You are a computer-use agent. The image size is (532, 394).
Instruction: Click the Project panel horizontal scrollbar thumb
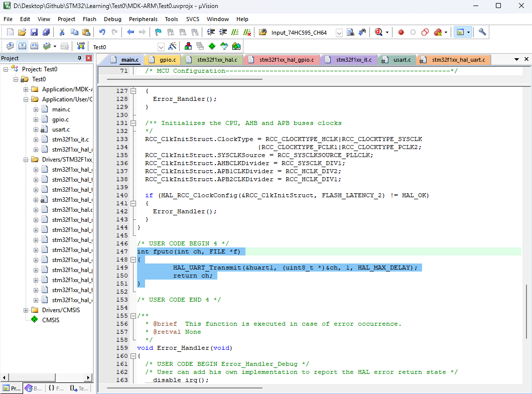click(32, 377)
